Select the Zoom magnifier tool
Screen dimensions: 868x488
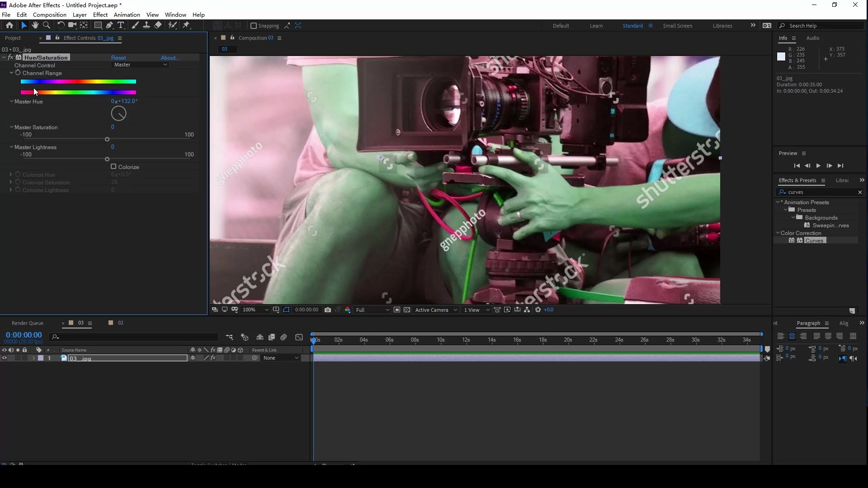tap(46, 25)
